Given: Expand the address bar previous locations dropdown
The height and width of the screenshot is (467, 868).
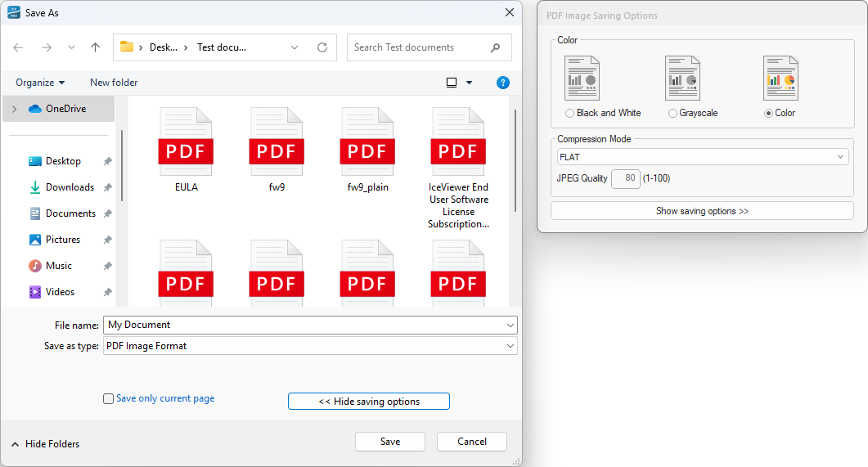Looking at the screenshot, I should (x=295, y=47).
